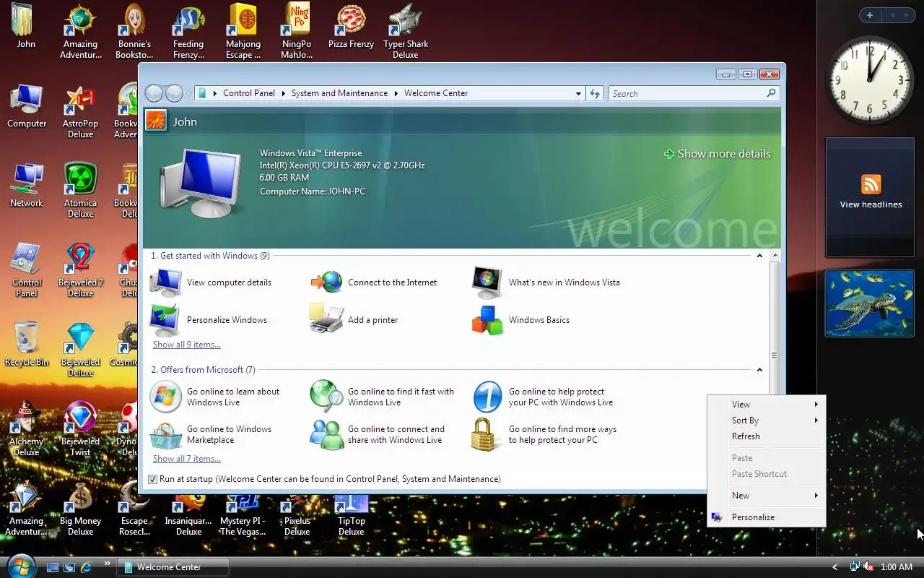
Task: Click the Welcome Center taskbar button
Action: coord(173,567)
